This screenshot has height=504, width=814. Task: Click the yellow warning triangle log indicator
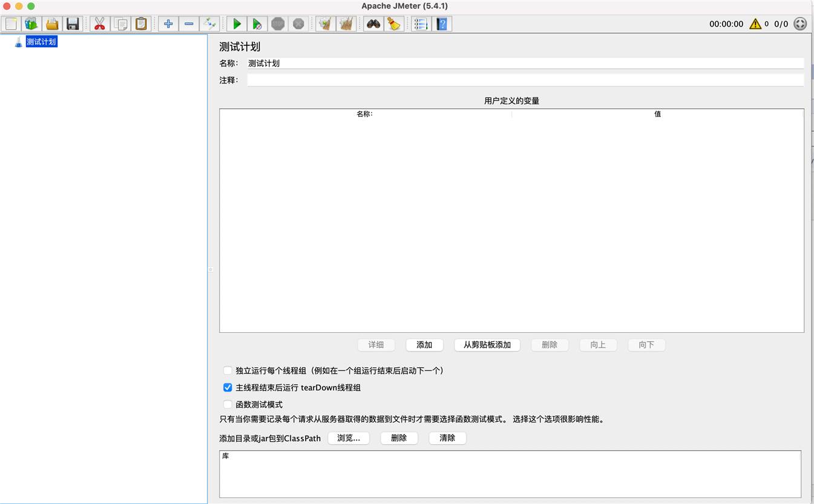[x=755, y=24]
